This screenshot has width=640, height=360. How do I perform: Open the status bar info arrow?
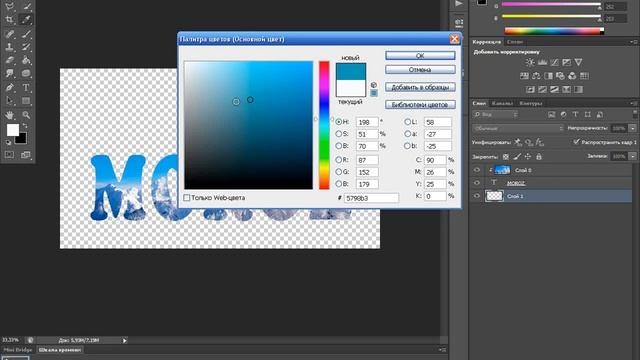[x=124, y=340]
